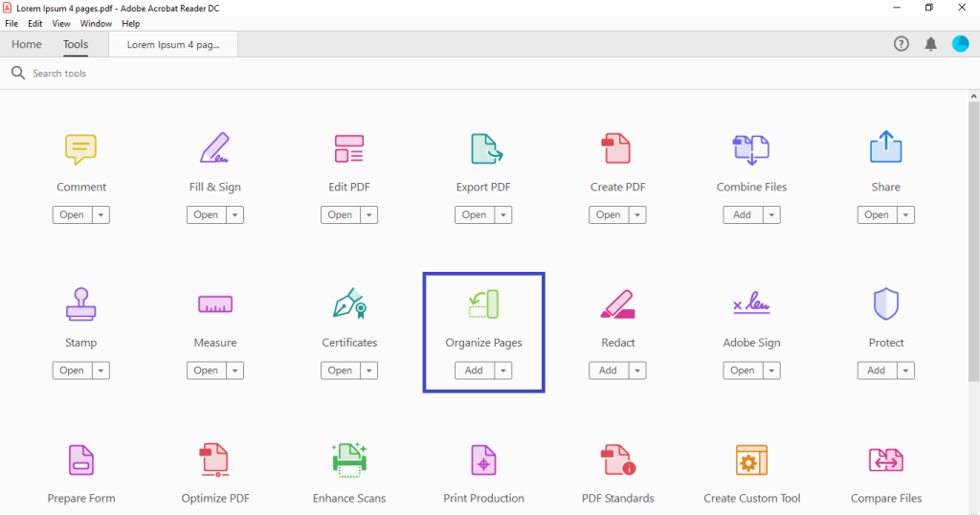Expand the Export PDF dropdown arrow

click(503, 215)
